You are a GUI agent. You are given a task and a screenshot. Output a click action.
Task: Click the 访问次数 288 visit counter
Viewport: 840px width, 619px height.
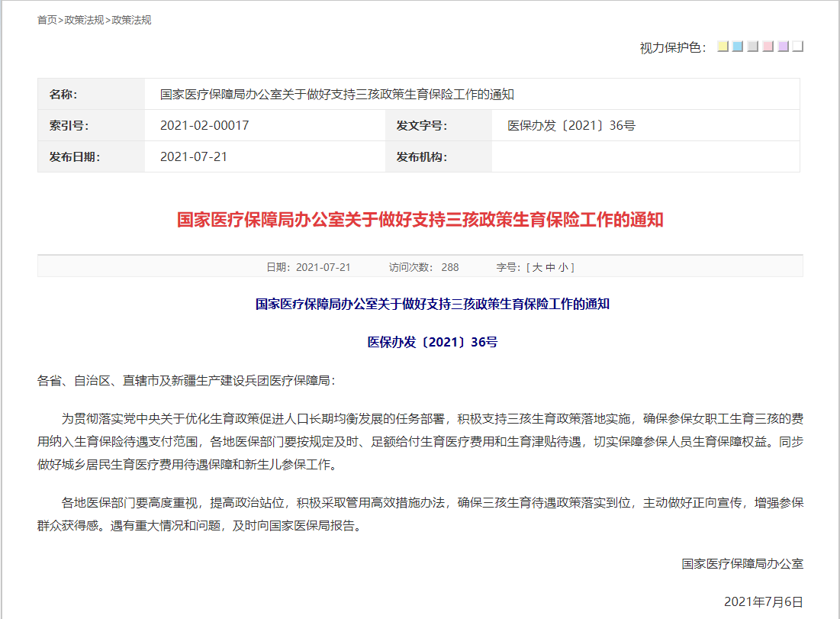[423, 267]
